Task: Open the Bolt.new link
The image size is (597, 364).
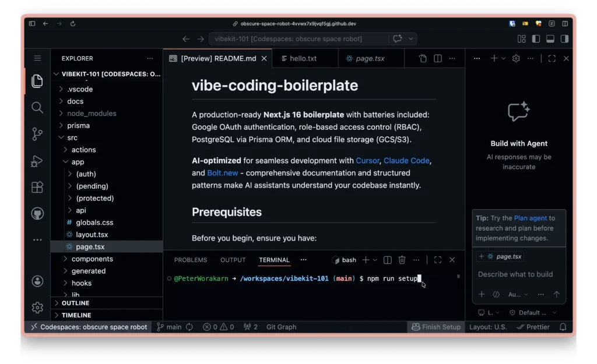Action: [x=222, y=173]
